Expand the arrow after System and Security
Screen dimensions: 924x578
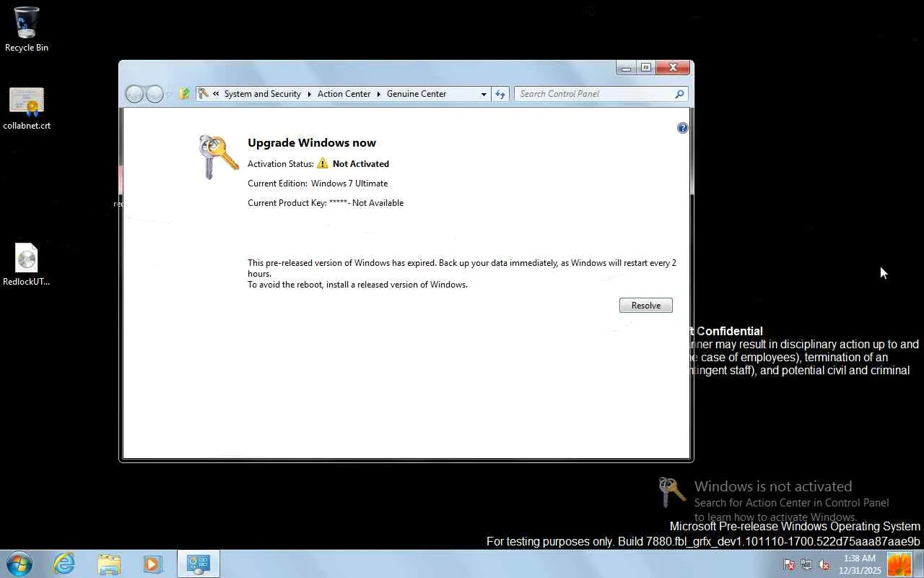point(310,94)
